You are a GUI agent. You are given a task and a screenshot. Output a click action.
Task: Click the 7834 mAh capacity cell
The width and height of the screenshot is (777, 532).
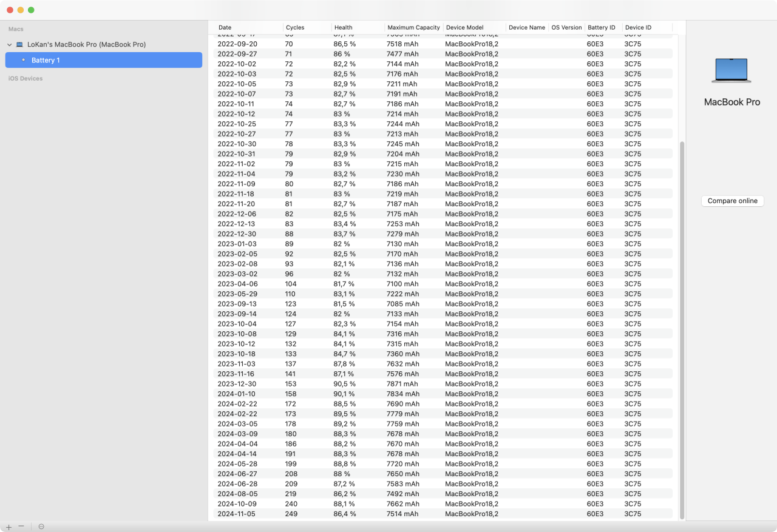click(x=402, y=394)
